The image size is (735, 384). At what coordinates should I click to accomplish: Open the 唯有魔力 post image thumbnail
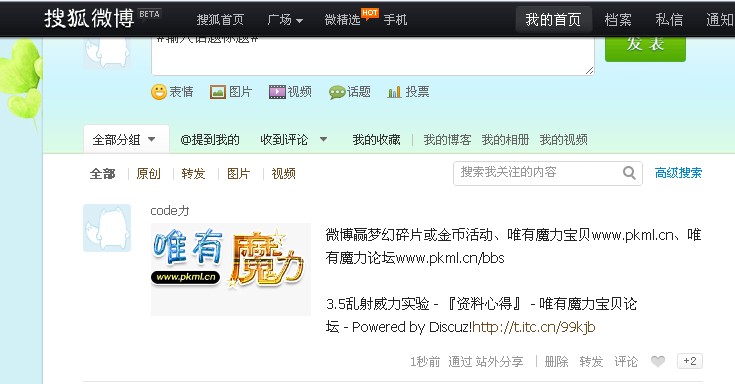(231, 269)
